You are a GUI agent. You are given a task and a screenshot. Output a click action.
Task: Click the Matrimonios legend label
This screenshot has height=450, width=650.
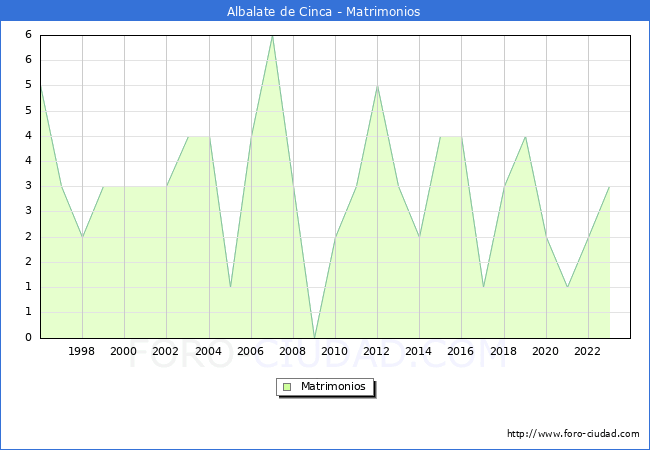333,386
